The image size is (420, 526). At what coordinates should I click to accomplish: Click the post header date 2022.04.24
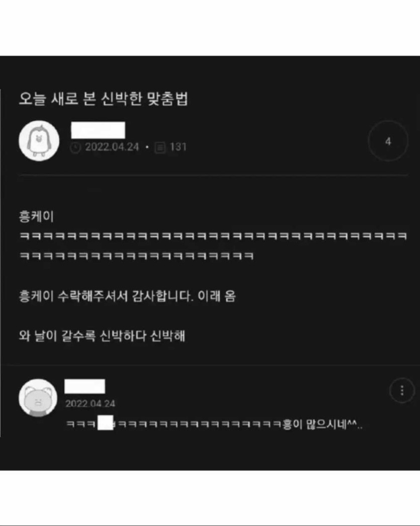click(x=112, y=147)
